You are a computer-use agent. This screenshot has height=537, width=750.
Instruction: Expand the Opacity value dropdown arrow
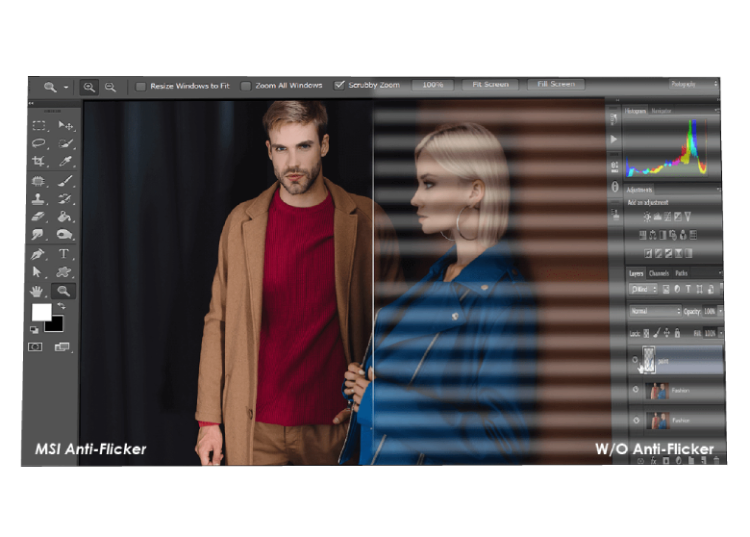click(720, 311)
